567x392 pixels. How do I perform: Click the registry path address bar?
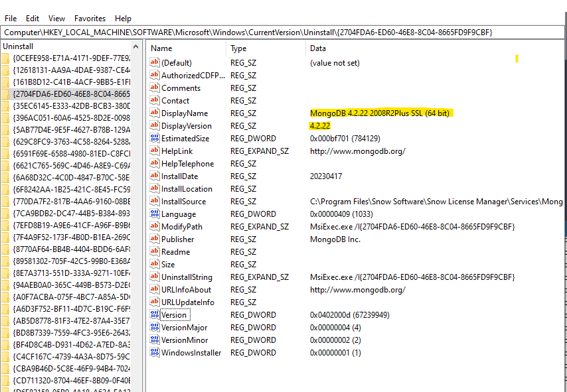(x=282, y=33)
